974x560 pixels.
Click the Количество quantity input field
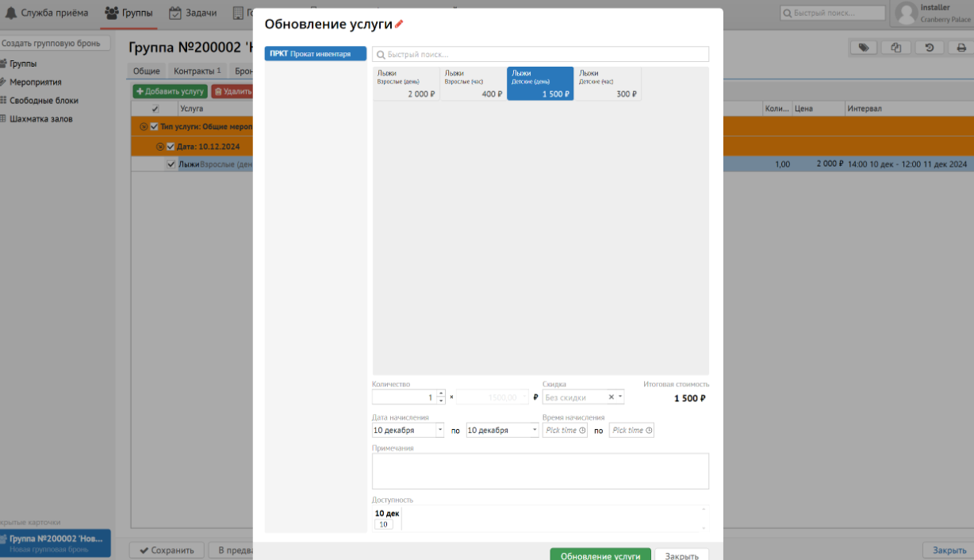coord(404,397)
